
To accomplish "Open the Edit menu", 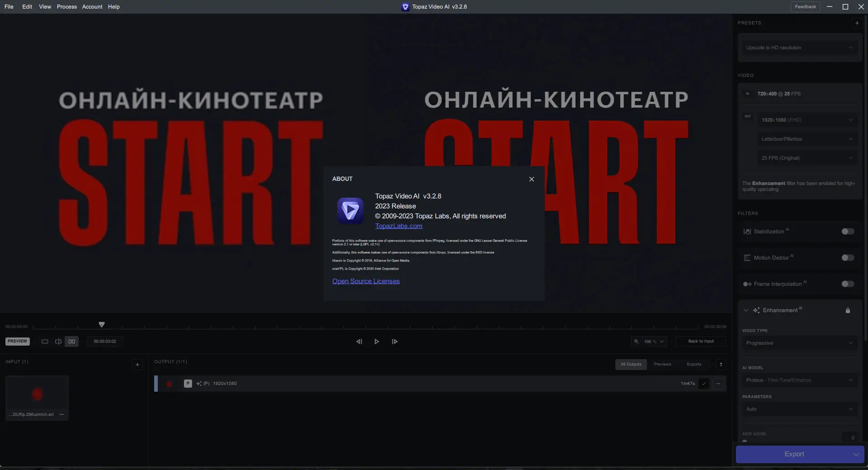I will [x=27, y=7].
